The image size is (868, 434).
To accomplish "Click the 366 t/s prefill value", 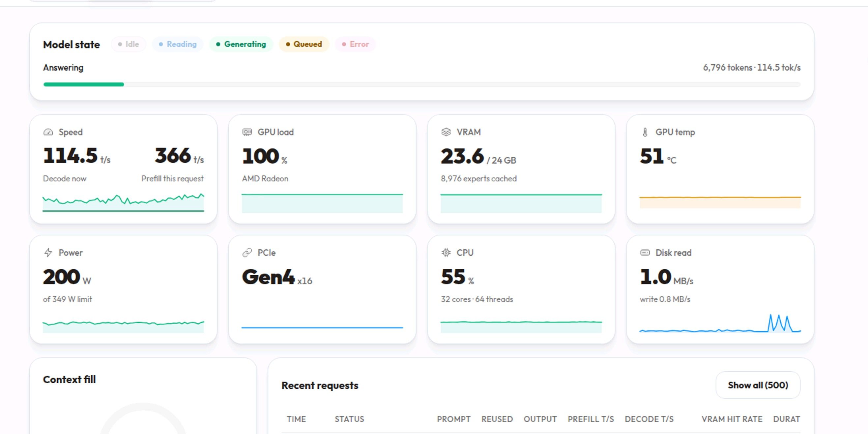I will coord(179,156).
